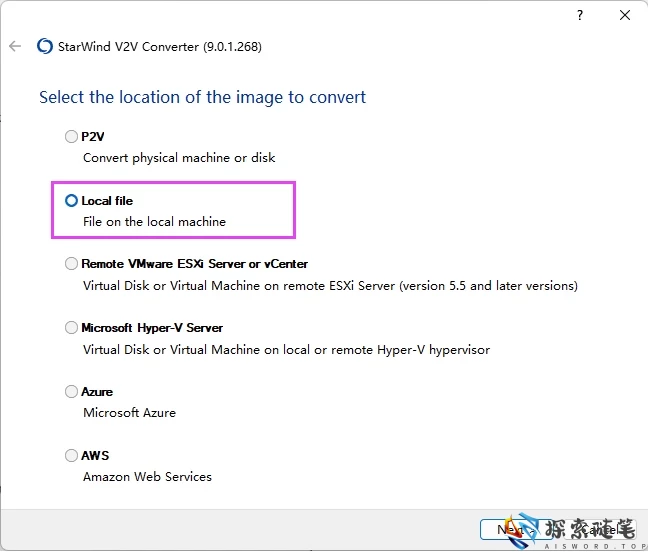
Task: Select the Azure radio option
Action: pos(71,392)
